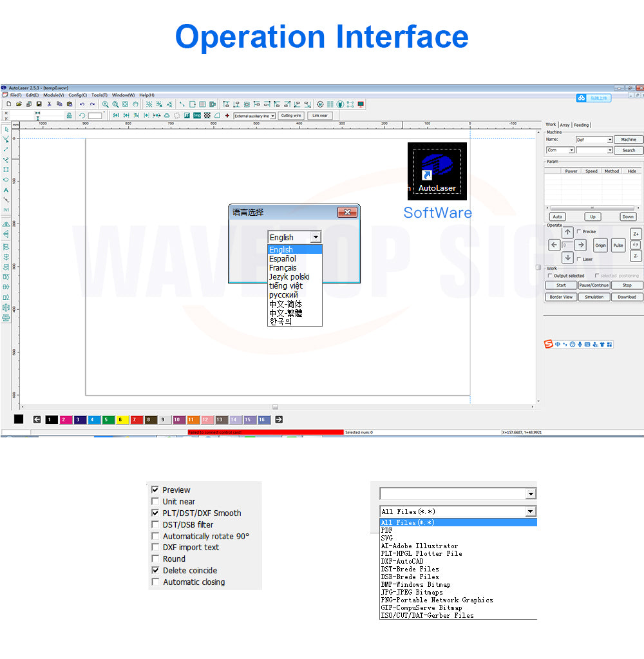The image size is (644, 659).
Task: Enable the Precise checkbox
Action: (x=579, y=231)
